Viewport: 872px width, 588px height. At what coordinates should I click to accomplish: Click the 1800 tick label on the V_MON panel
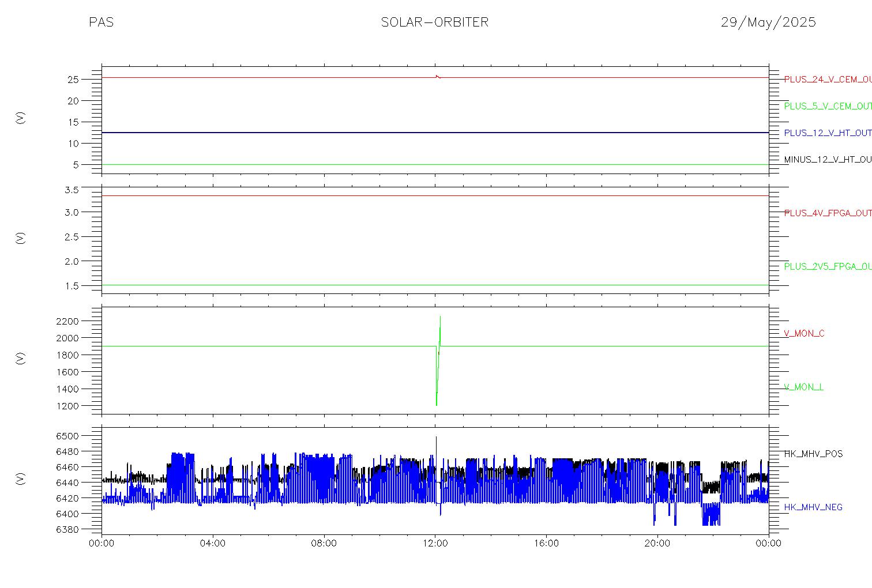[x=67, y=355]
